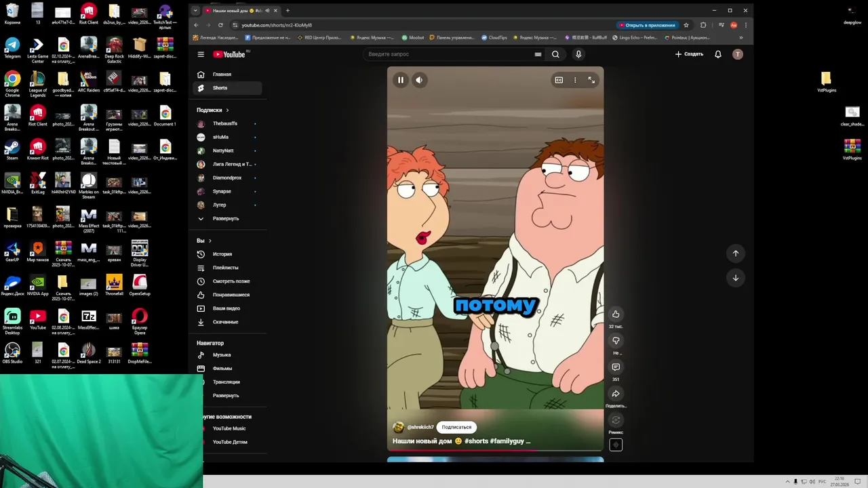868x488 pixels.
Task: Open the Shorts player three-dot menu
Action: click(x=575, y=80)
